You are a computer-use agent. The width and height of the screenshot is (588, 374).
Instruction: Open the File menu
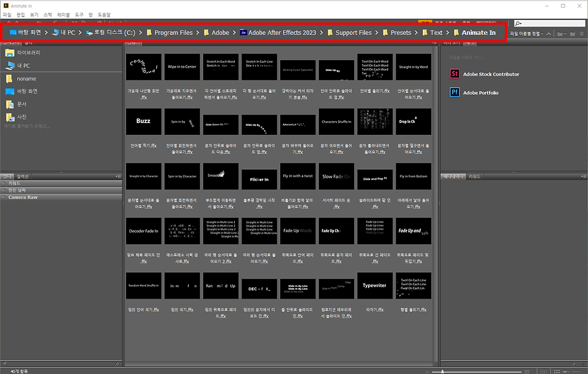tap(7, 15)
